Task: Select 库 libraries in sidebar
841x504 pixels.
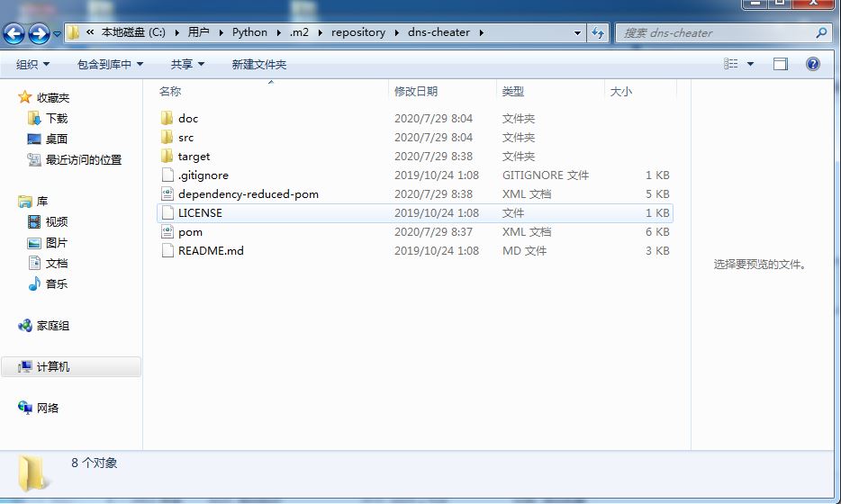Action: (41, 202)
